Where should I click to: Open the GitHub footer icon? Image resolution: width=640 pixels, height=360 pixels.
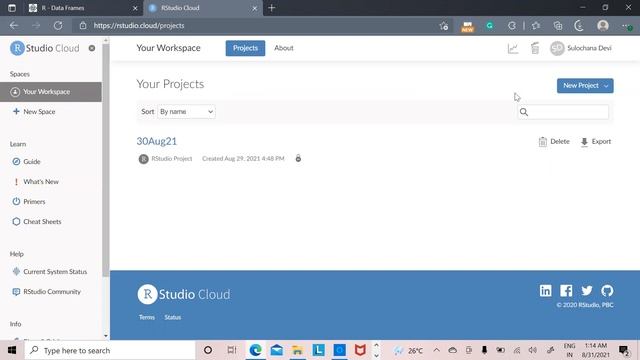point(607,291)
